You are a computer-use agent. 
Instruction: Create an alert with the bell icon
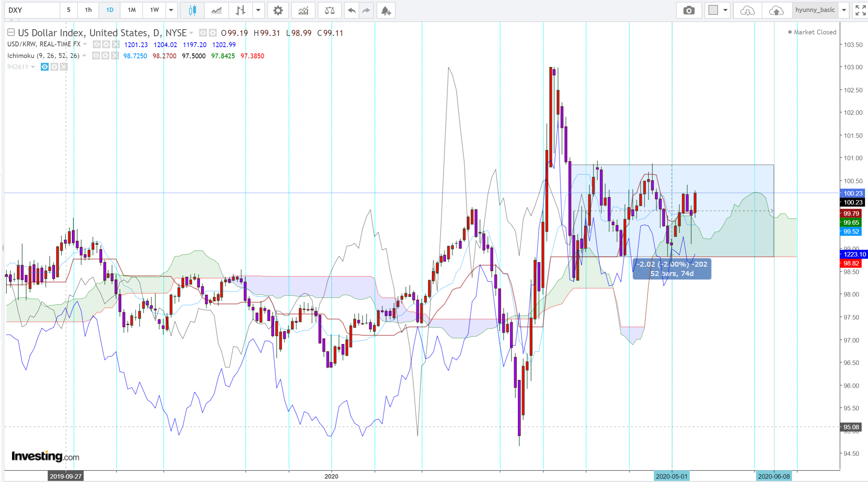(x=386, y=10)
